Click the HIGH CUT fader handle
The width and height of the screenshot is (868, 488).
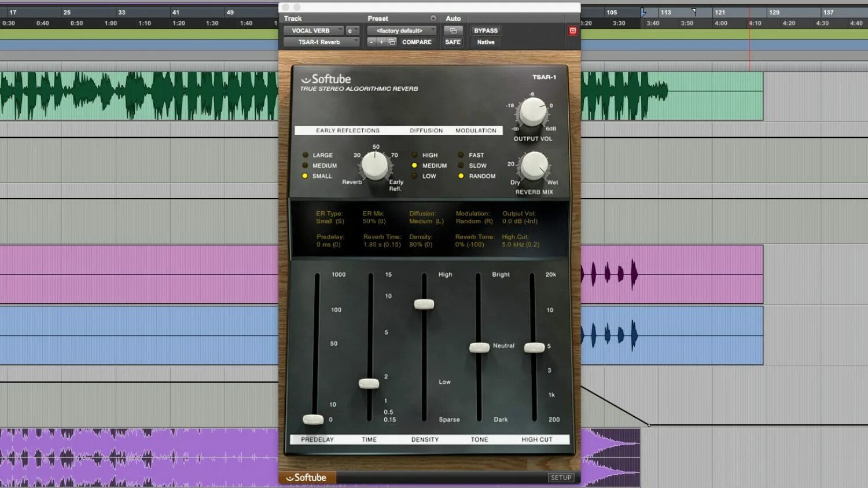tap(534, 347)
